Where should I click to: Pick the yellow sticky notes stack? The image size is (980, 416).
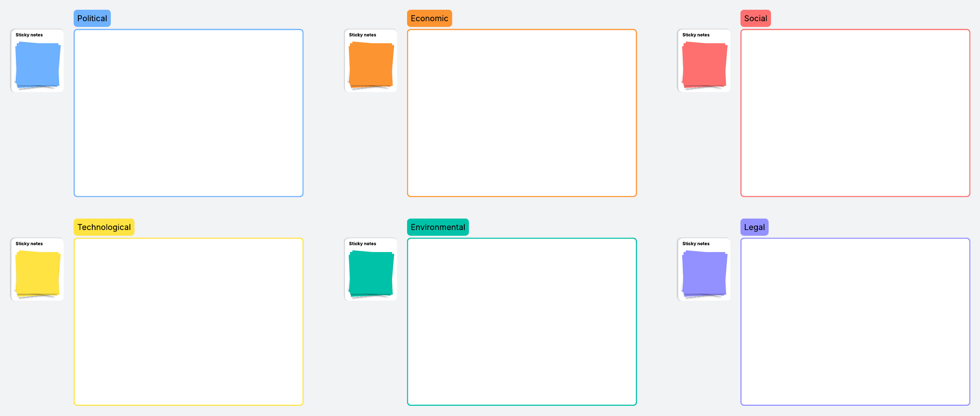(x=38, y=274)
